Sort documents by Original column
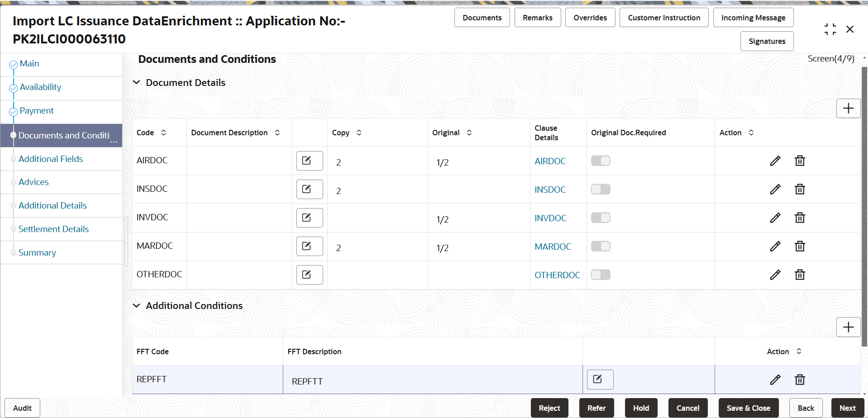The height and width of the screenshot is (418, 868). 469,133
